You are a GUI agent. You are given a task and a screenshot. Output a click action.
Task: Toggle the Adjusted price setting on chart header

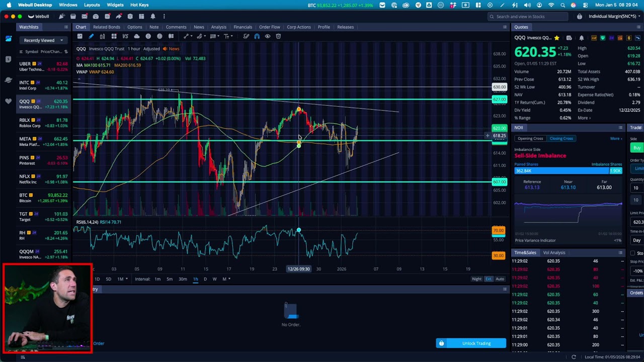click(x=151, y=49)
